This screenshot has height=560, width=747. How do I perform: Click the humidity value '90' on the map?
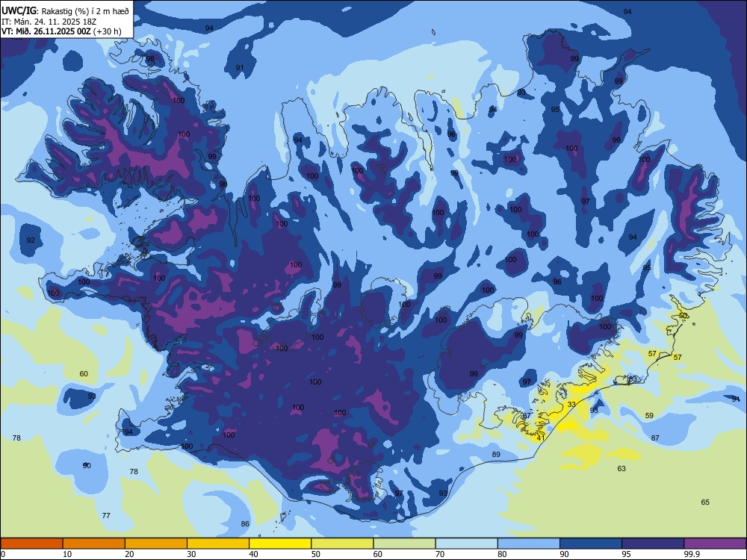coord(87,465)
